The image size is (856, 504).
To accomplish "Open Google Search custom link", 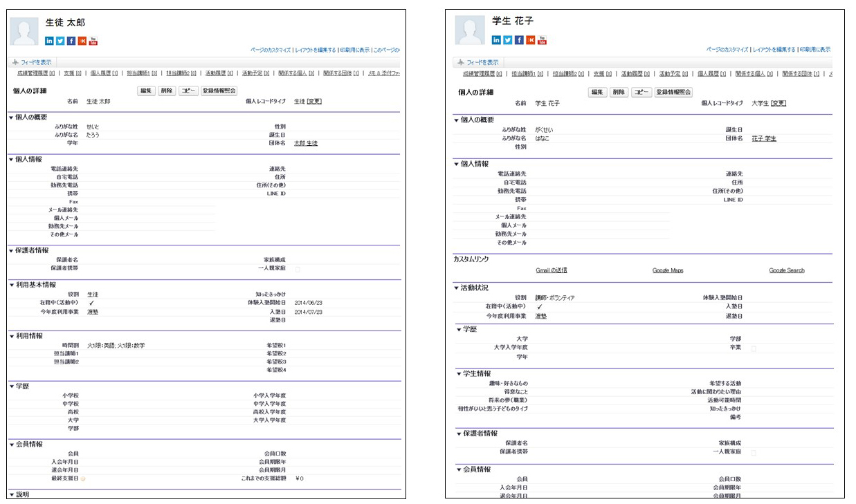I will click(x=786, y=270).
